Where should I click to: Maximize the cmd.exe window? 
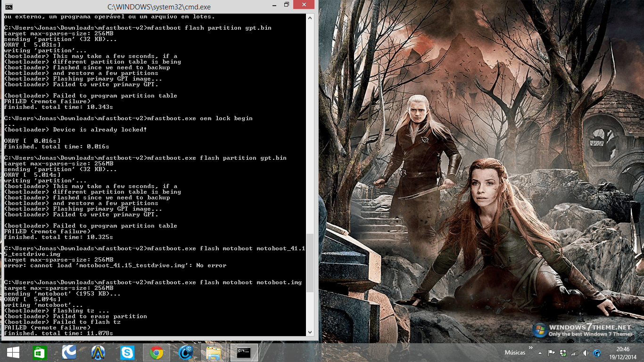[x=286, y=5]
